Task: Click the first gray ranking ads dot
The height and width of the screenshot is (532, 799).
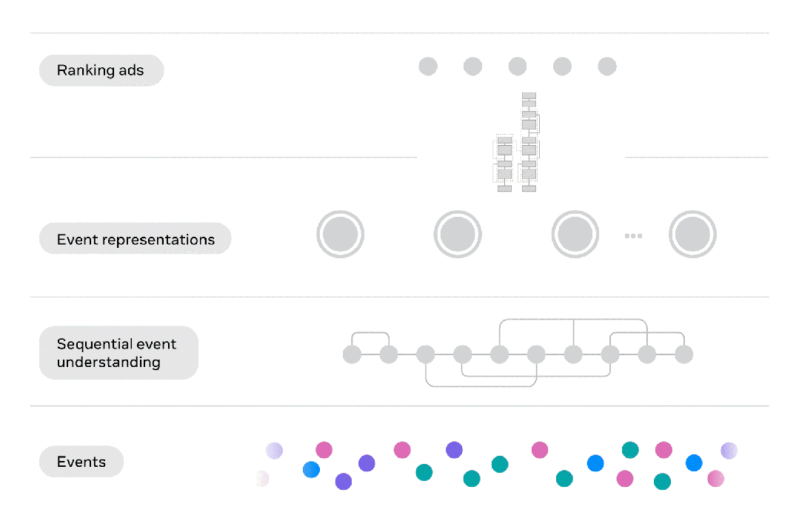Action: (x=428, y=66)
